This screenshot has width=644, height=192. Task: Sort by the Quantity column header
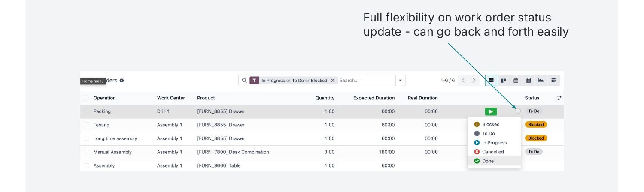click(325, 98)
